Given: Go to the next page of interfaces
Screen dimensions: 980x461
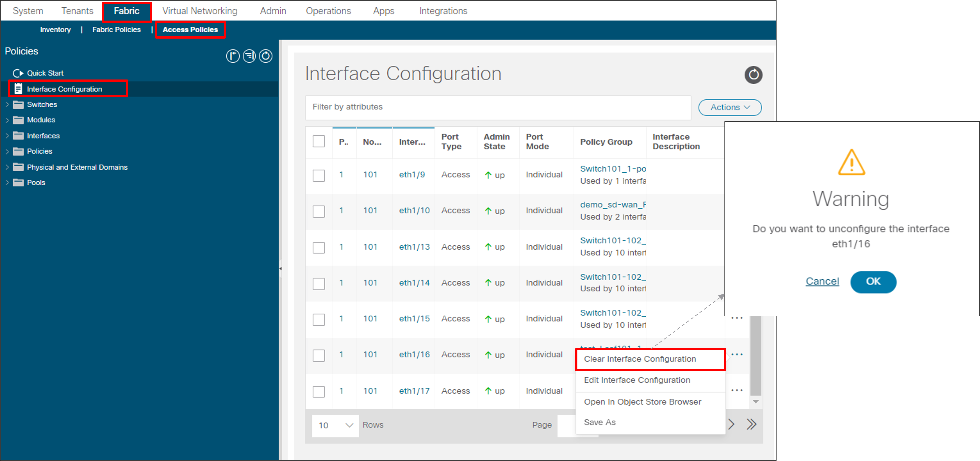Looking at the screenshot, I should 731,424.
